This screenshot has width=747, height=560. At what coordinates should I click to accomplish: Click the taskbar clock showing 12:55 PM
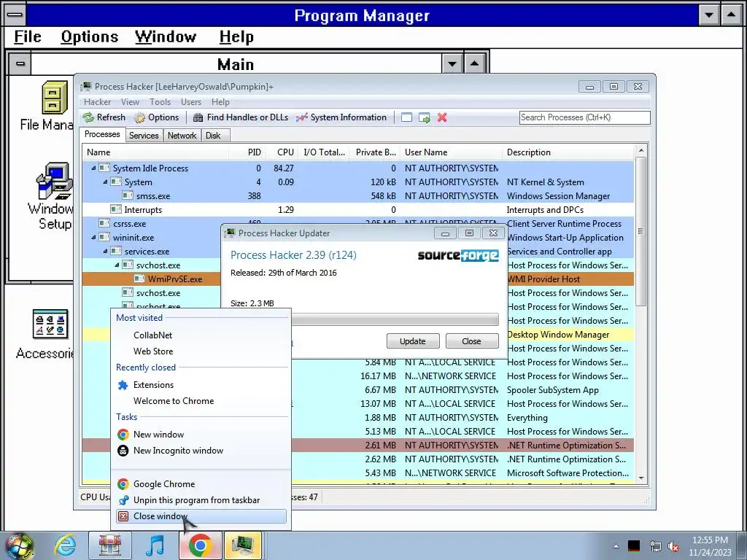coord(710,546)
